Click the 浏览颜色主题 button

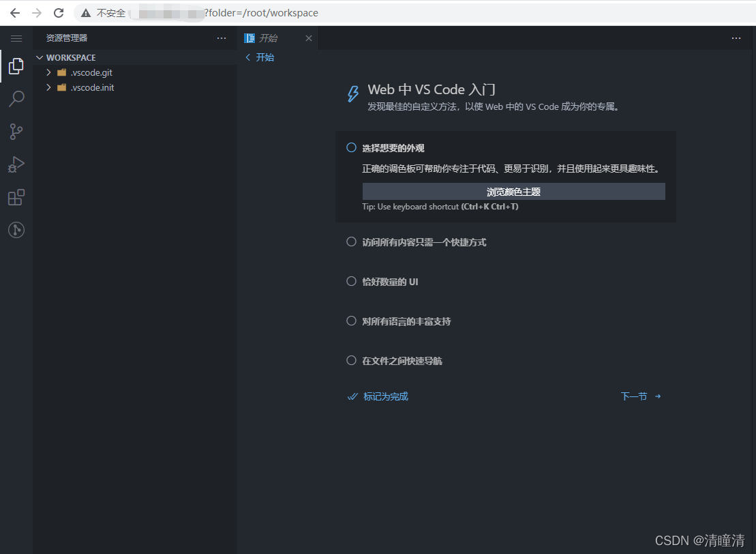[513, 192]
